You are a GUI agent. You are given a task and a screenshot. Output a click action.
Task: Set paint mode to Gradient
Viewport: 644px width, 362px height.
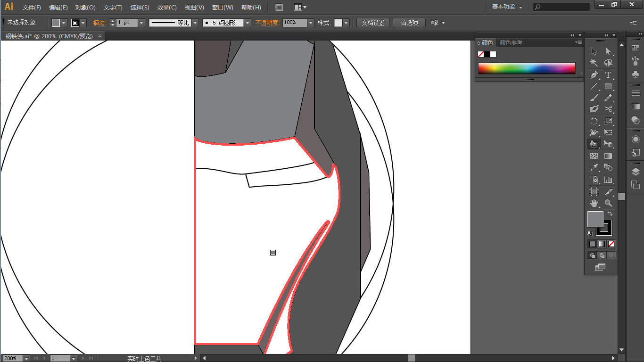pos(602,244)
